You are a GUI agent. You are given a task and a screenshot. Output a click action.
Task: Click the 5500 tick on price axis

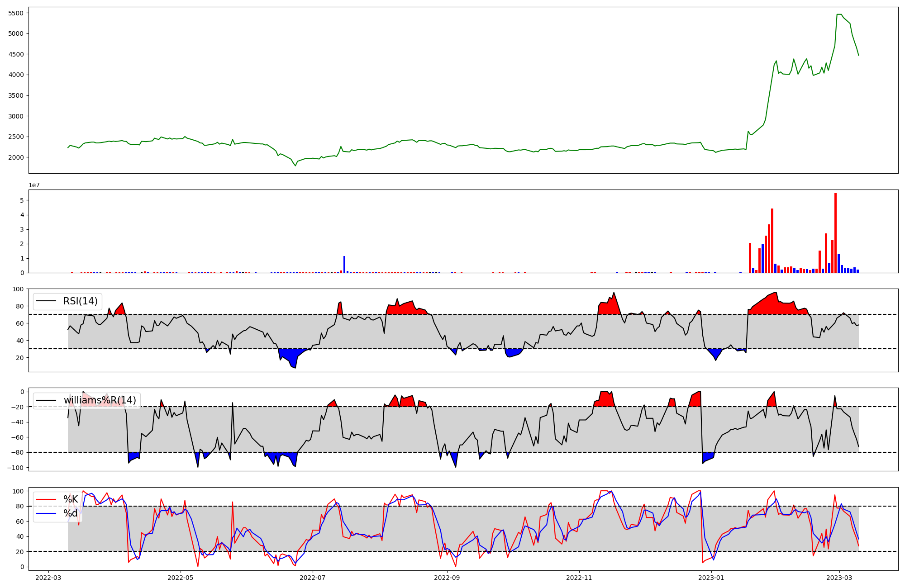tap(16, 13)
